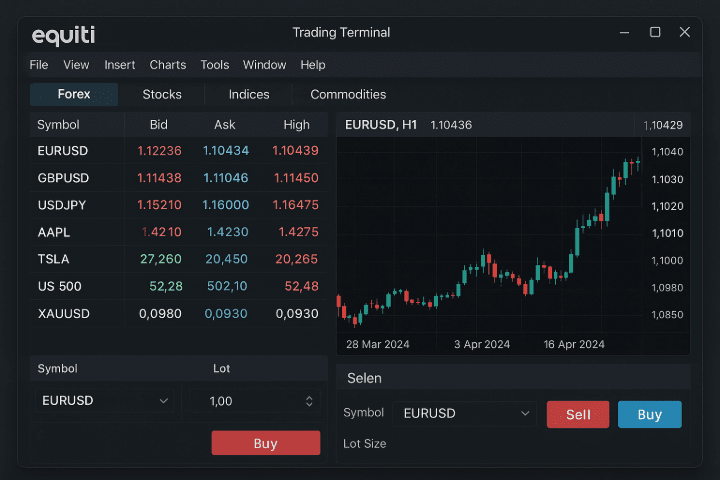This screenshot has width=720, height=480.
Task: Click the equiti logo
Action: (x=63, y=35)
